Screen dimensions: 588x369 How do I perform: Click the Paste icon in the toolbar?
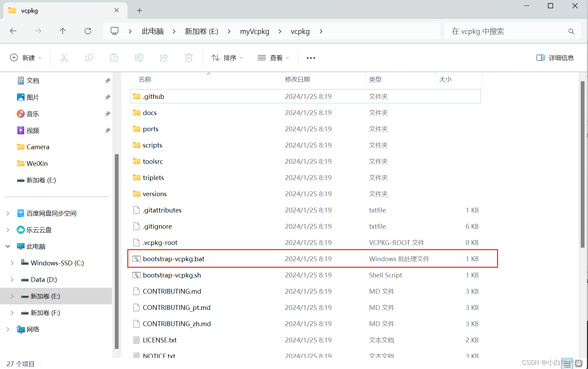(114, 58)
